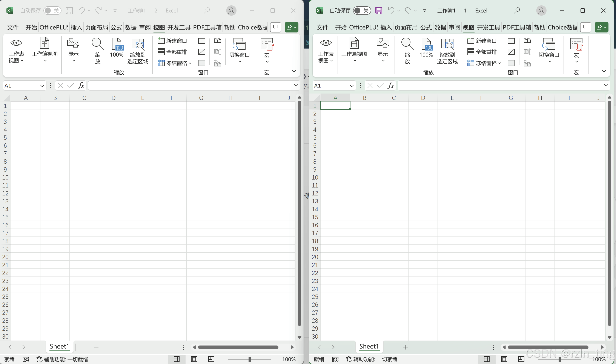The height and width of the screenshot is (364, 616).
Task: Click the search magnifier in right title bar
Action: click(517, 11)
